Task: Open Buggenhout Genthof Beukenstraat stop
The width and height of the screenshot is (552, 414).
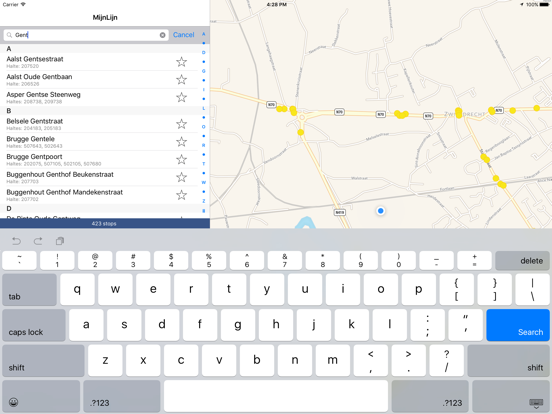Action: pos(99,177)
